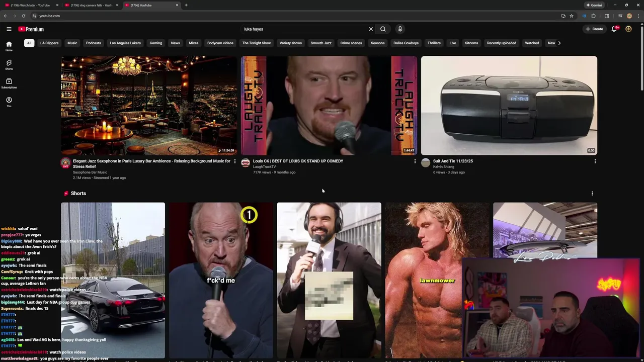Open options for the Louis CK video
Viewport: 644px width, 362px height.
(415, 161)
